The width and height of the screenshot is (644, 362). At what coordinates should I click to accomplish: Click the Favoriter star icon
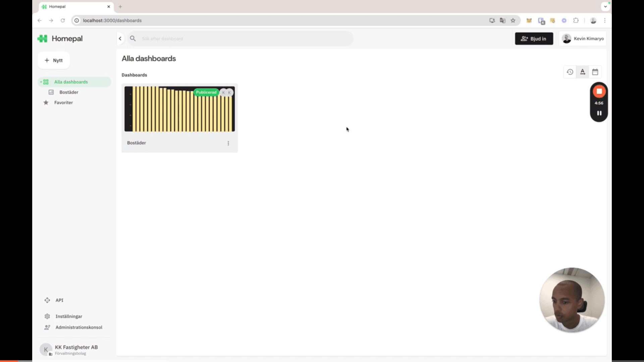pyautogui.click(x=46, y=103)
